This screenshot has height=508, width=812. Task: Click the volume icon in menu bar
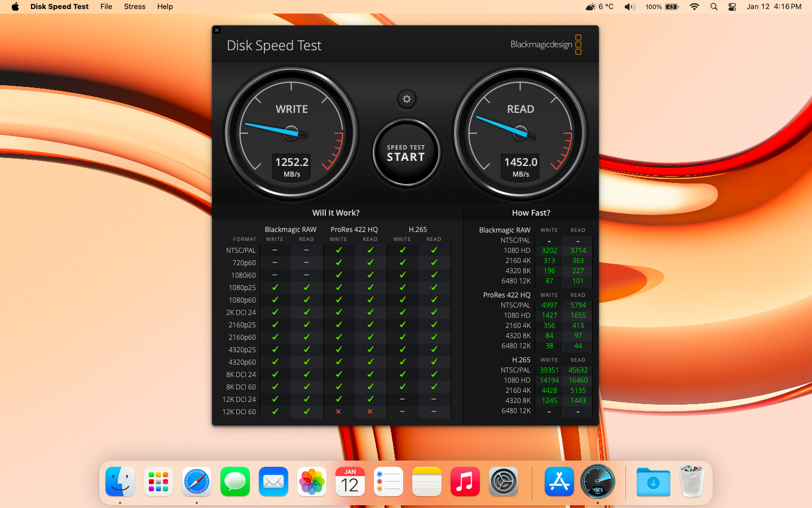(629, 7)
